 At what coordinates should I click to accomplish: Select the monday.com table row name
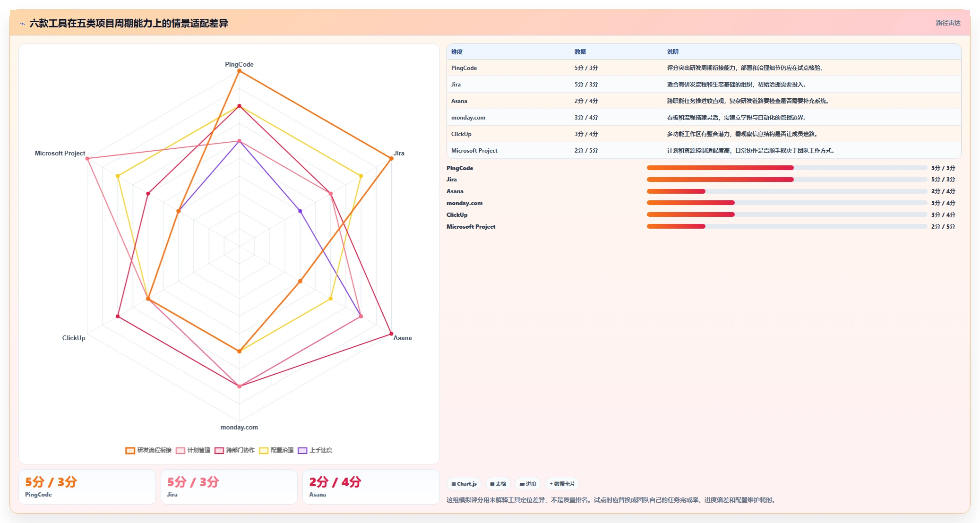click(468, 118)
